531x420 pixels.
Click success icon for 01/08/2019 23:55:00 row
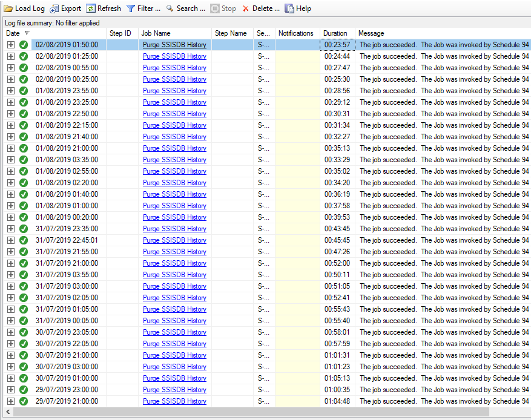(24, 91)
